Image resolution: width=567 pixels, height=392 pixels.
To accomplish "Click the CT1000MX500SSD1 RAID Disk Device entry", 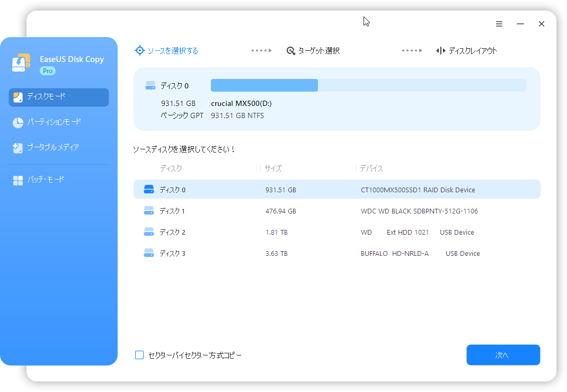I will click(418, 190).
